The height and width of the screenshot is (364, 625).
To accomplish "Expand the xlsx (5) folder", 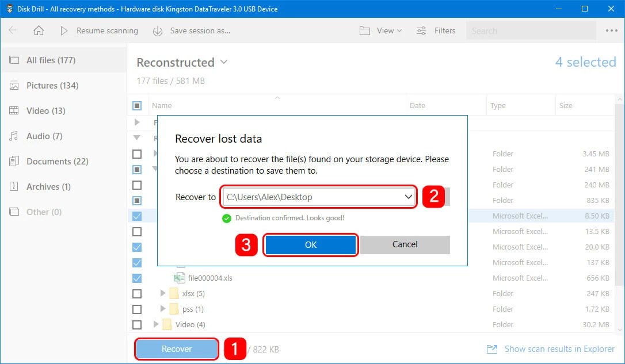I will point(163,293).
